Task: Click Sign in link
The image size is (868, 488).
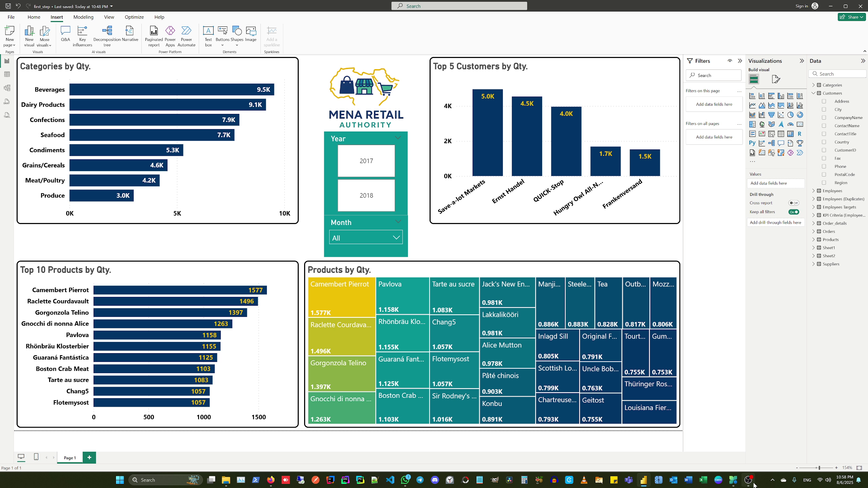Action: coord(802,6)
